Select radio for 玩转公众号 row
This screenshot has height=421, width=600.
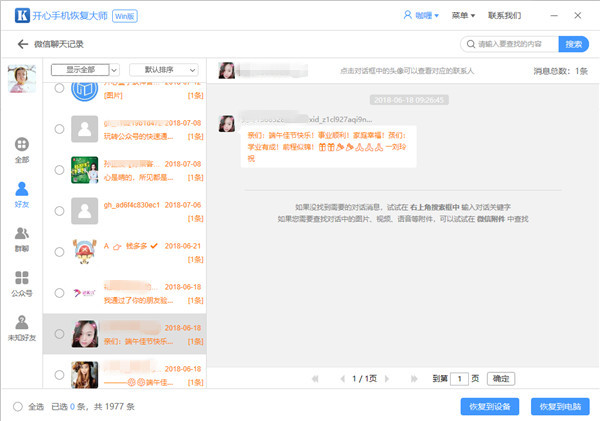(59, 129)
